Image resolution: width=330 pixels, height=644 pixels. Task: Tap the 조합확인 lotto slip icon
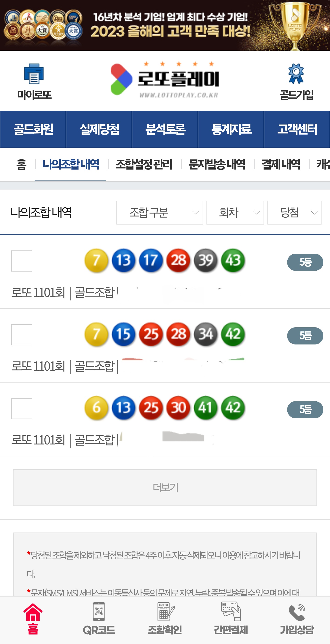[x=165, y=612]
